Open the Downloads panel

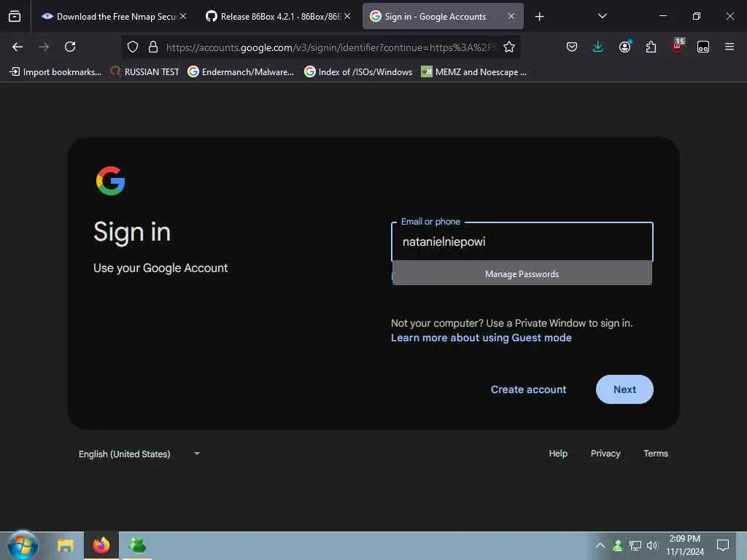pyautogui.click(x=598, y=47)
